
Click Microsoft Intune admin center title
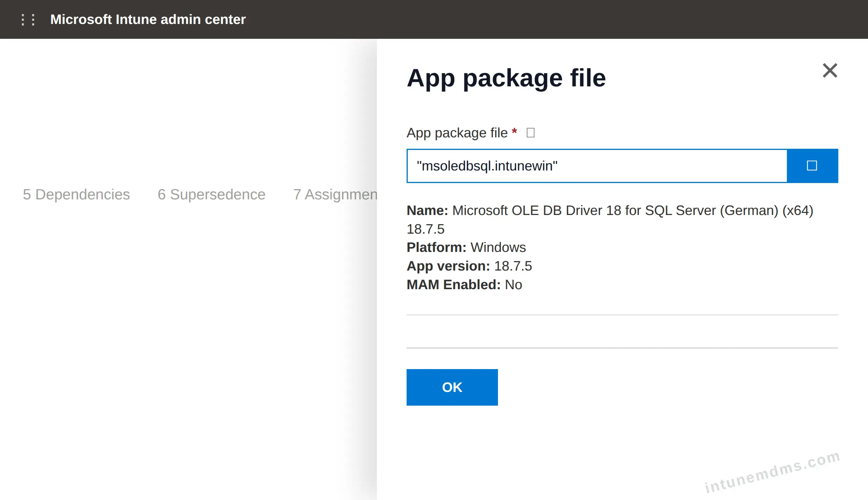click(148, 19)
